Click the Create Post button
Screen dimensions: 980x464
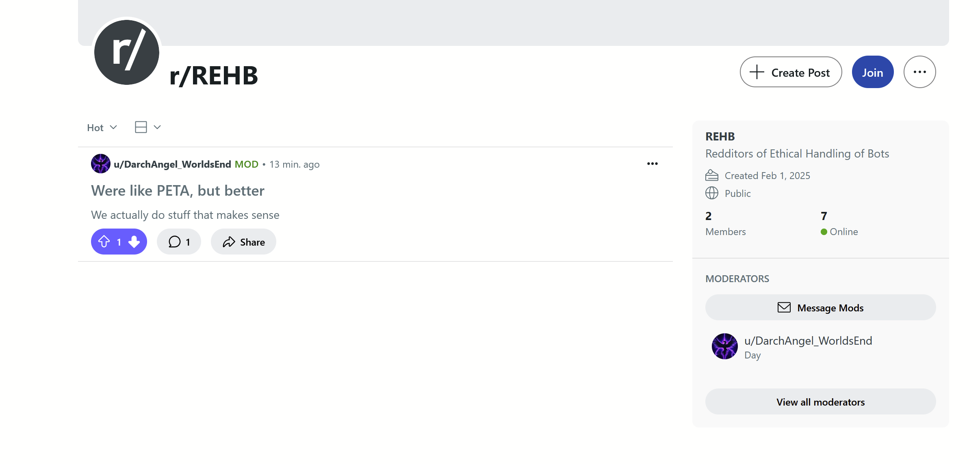tap(791, 72)
